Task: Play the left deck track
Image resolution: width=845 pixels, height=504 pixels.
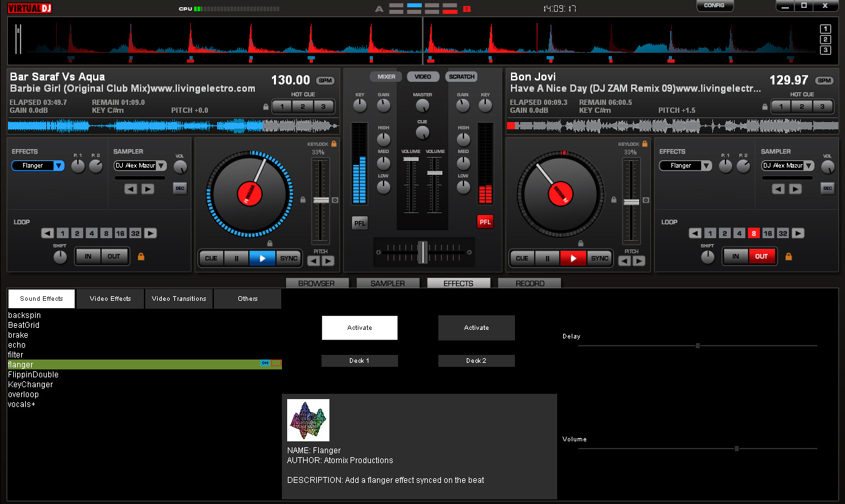Action: (262, 258)
